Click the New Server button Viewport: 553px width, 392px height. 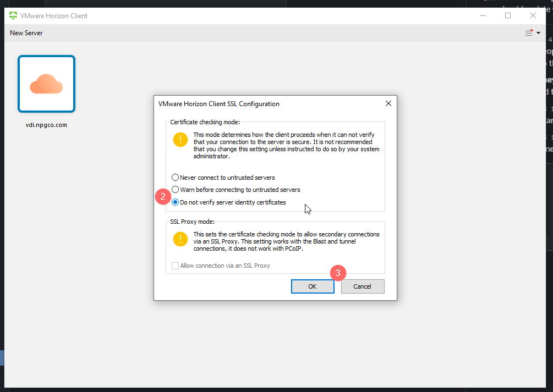tap(26, 33)
